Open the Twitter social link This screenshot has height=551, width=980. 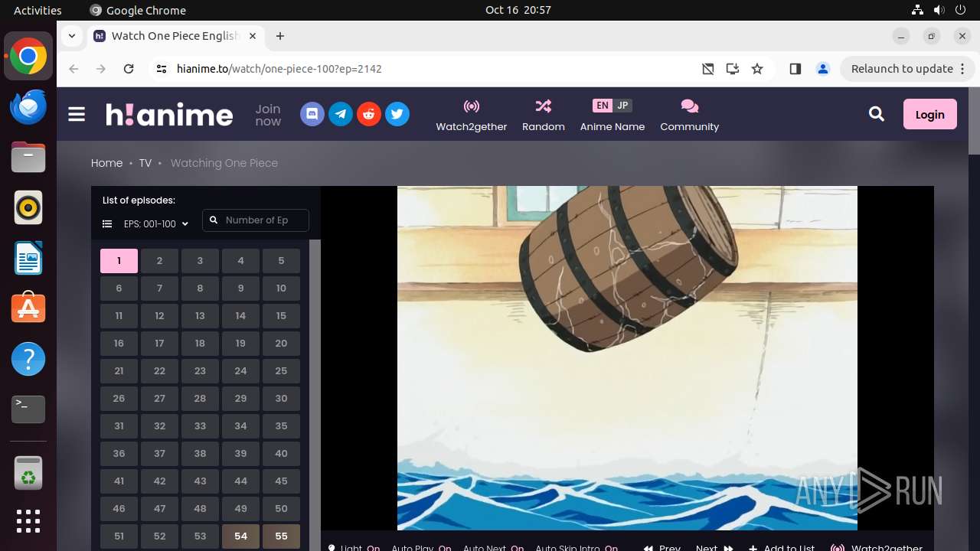[397, 115]
